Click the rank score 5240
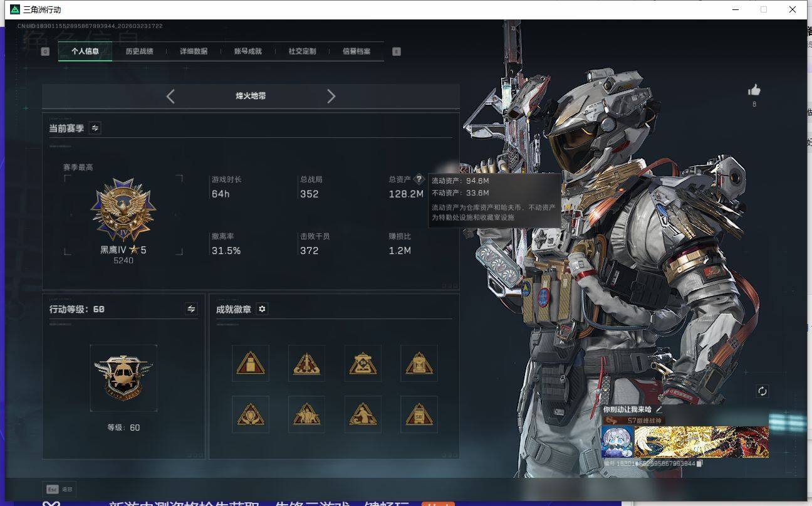Screen dimensions: 812x506 (123, 261)
